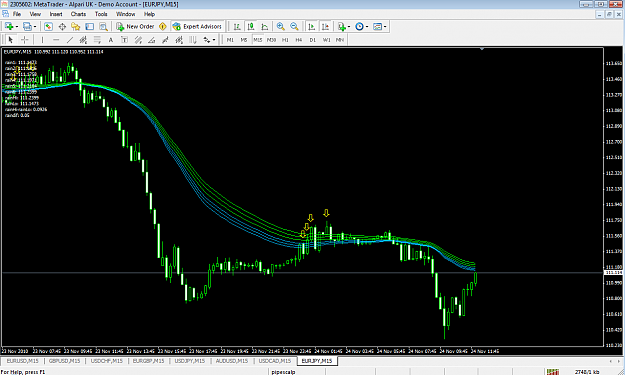Expand the Profiles dropdown arrow
The height and width of the screenshot is (375, 625).
pos(35,27)
